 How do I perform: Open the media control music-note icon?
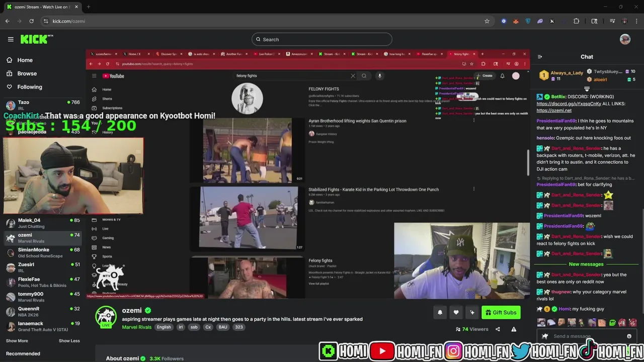[612, 21]
